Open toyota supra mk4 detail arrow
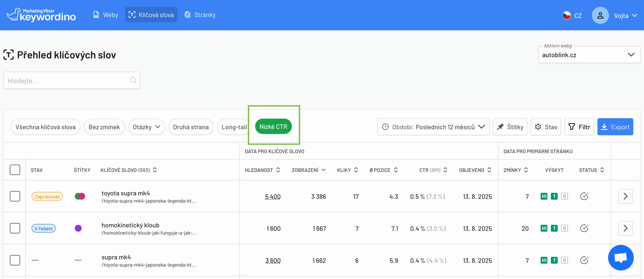The height and width of the screenshot is (279, 644). coord(625,196)
